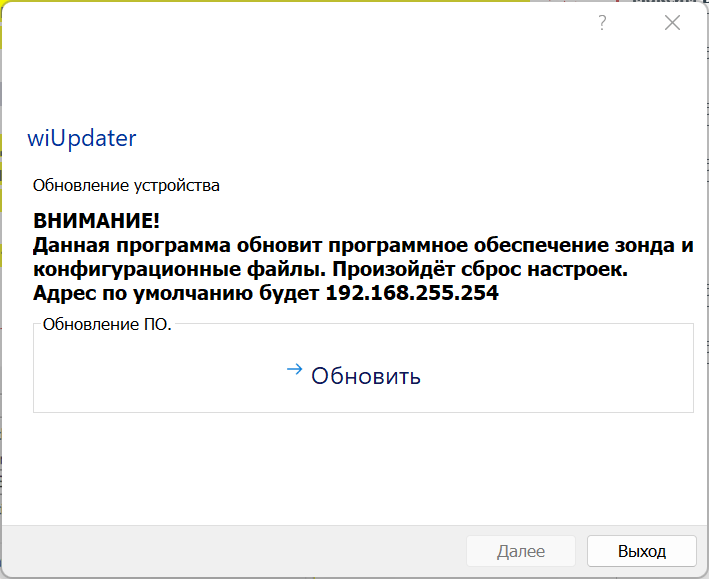Open the help question mark
709x579 pixels.
click(602, 22)
